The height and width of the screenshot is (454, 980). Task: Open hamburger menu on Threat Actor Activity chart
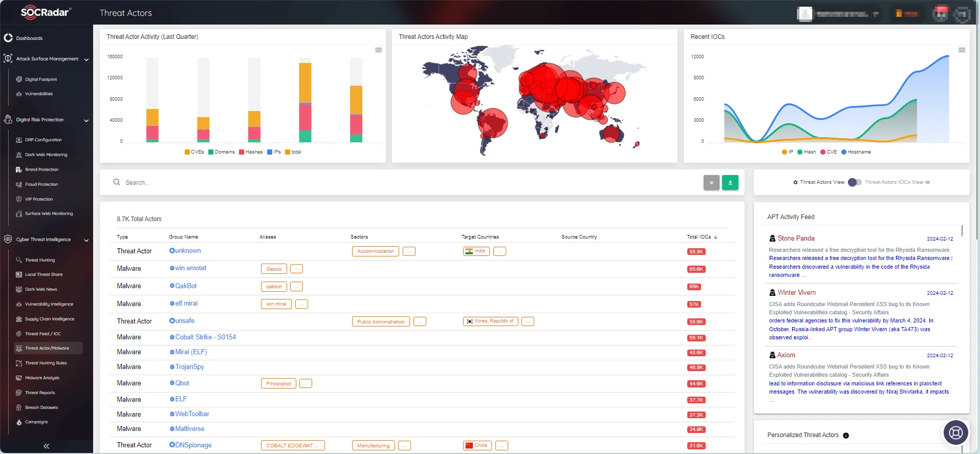coord(379,50)
